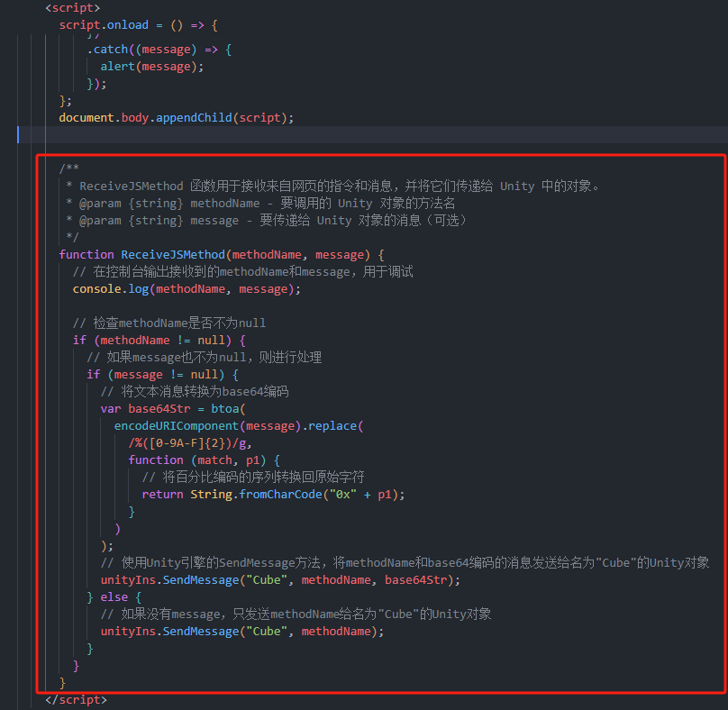Click the '@param {string} methodName' comment line
This screenshot has height=710, width=728.
260,204
